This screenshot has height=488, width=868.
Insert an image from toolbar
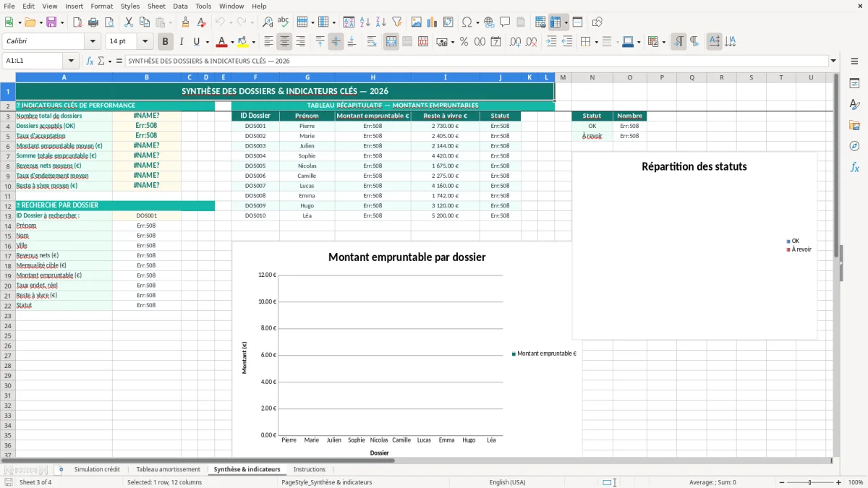(x=417, y=22)
